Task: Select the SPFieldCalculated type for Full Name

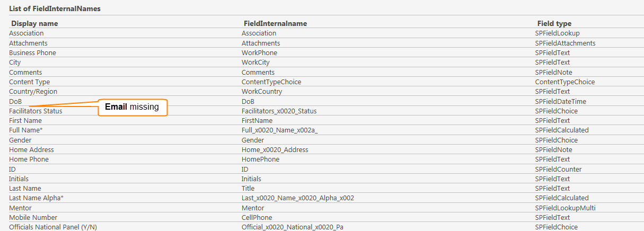Action: (562, 130)
